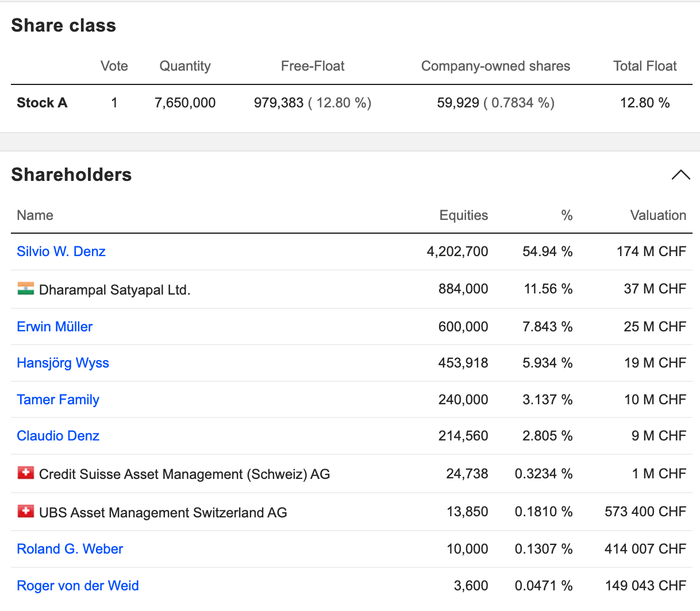The height and width of the screenshot is (611, 700).
Task: Click the Valuation column header
Action: click(658, 215)
